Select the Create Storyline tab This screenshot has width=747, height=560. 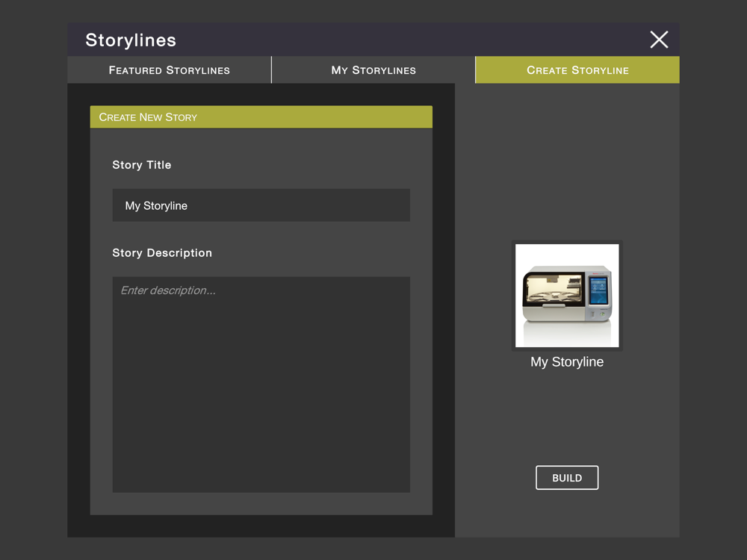coord(577,70)
